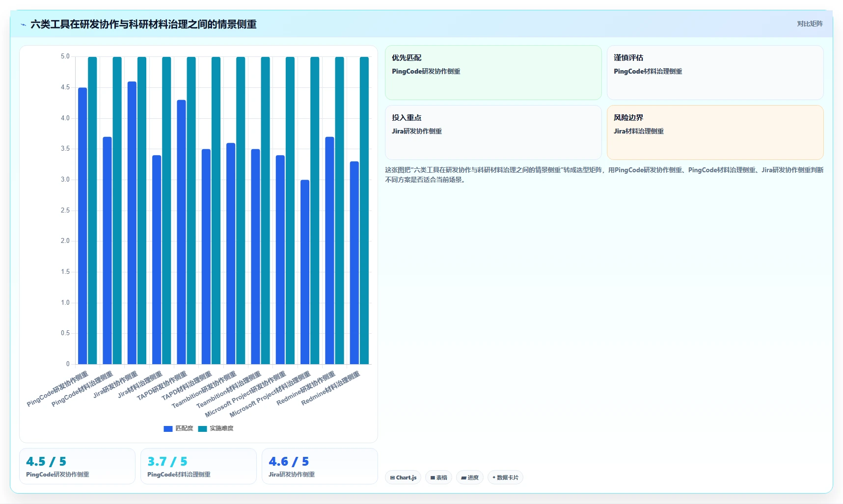This screenshot has width=843, height=504.
Task: Click the 对比矩阵 label in the header
Action: pos(810,24)
